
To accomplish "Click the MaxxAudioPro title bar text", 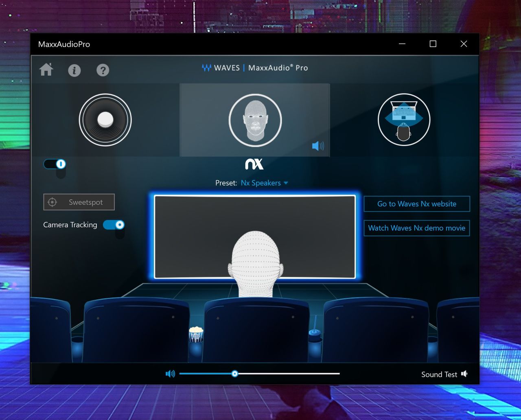I will click(64, 44).
